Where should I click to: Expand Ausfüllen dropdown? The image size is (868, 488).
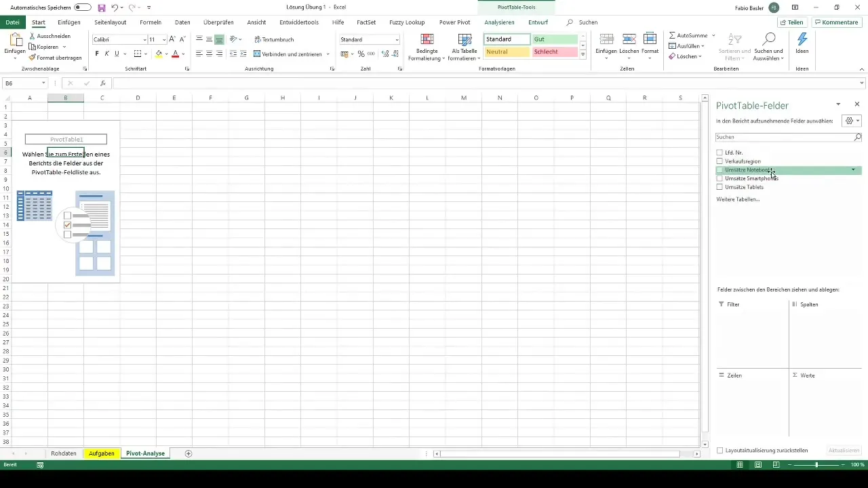pyautogui.click(x=703, y=46)
